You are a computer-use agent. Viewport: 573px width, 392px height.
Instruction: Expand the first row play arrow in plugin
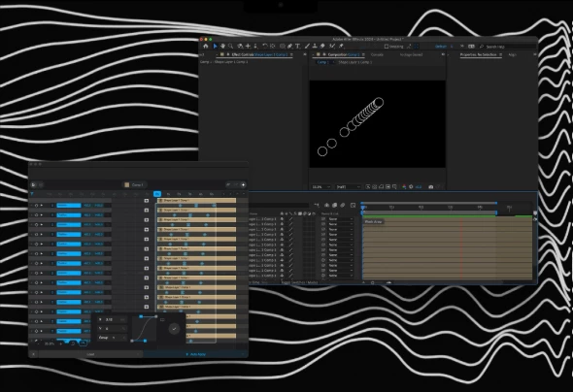[42, 205]
